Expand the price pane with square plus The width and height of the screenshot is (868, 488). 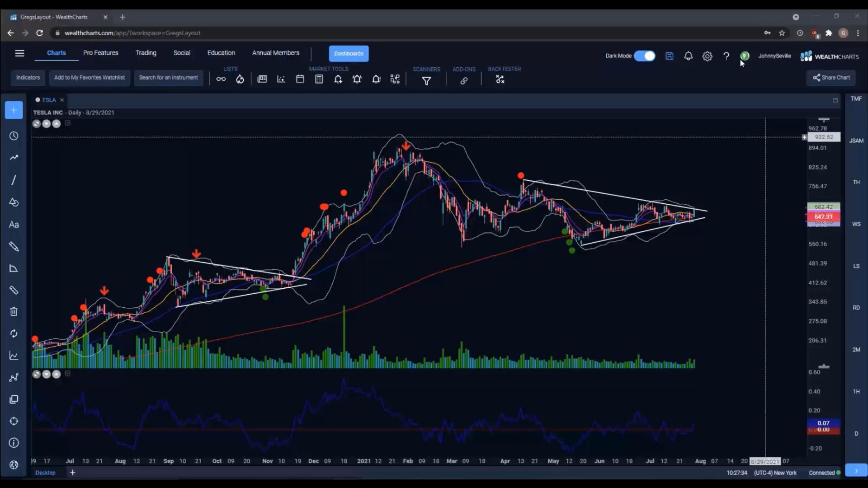coord(68,123)
